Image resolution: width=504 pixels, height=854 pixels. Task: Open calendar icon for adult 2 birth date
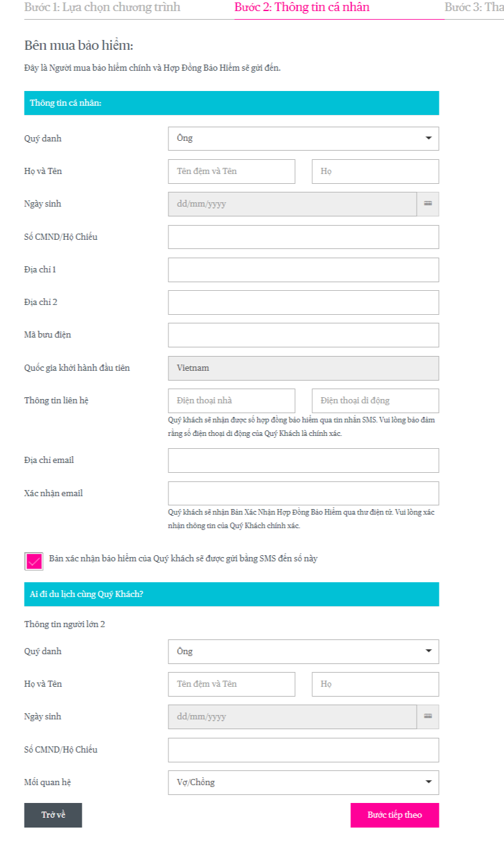[x=428, y=717]
